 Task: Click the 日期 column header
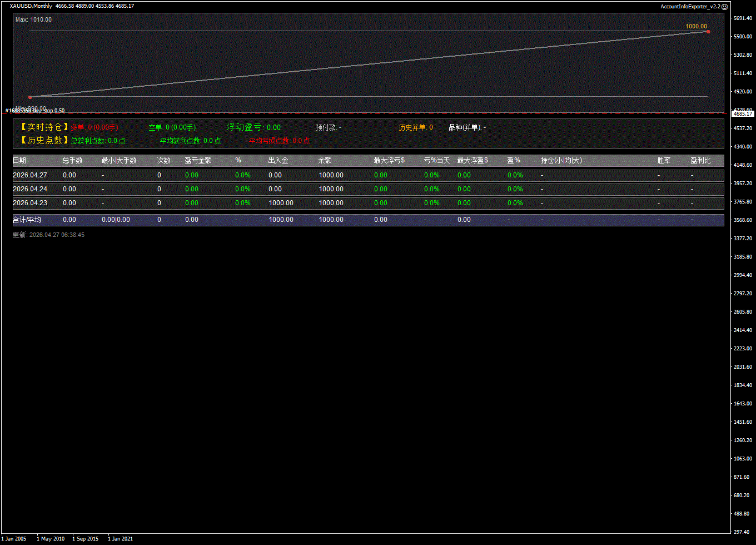[19, 160]
